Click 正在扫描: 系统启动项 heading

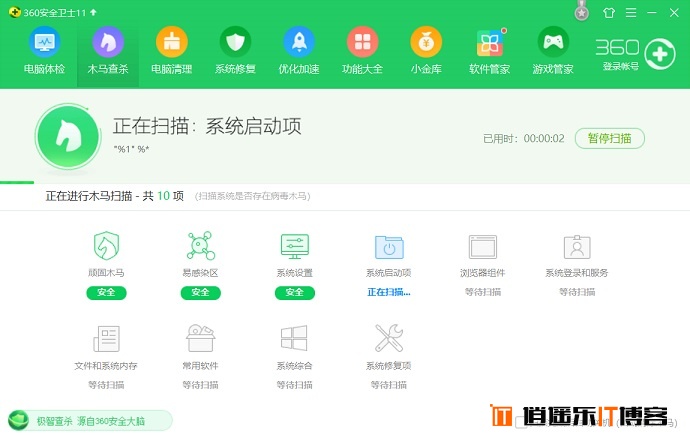[x=207, y=126]
